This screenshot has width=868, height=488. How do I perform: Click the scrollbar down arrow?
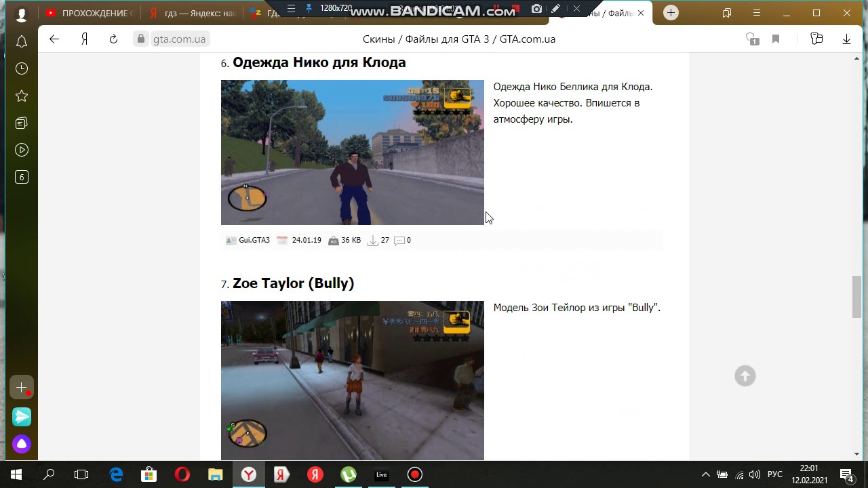(857, 454)
